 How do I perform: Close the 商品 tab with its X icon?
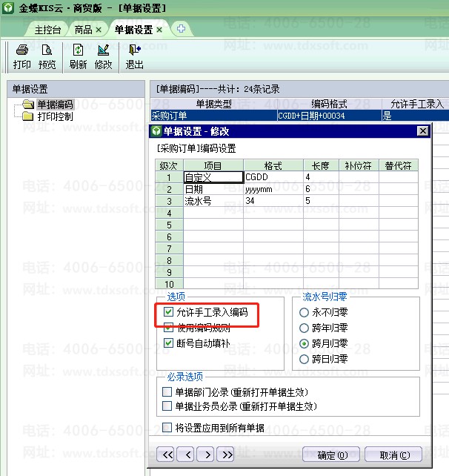[x=99, y=30]
